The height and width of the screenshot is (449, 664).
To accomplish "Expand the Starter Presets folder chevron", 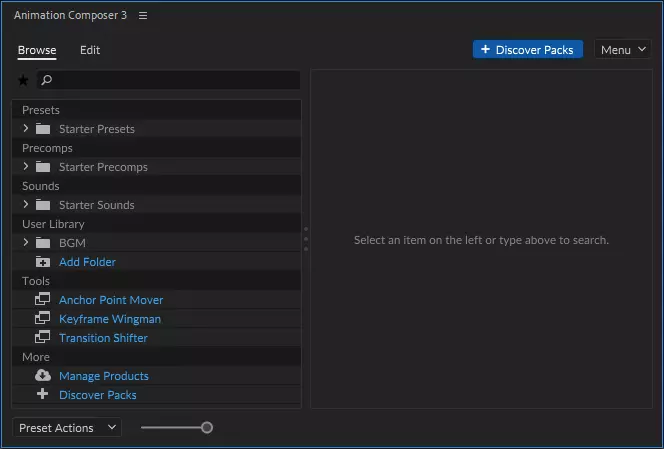I will point(26,128).
